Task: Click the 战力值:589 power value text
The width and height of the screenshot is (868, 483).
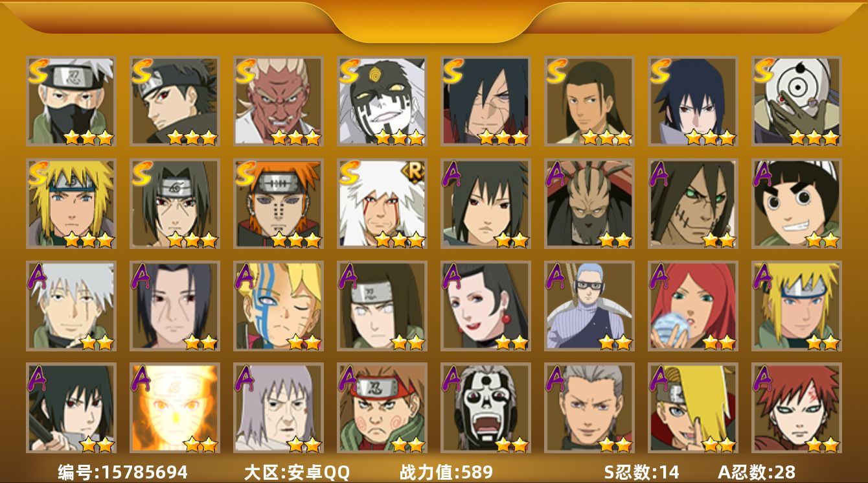Action: 446,472
